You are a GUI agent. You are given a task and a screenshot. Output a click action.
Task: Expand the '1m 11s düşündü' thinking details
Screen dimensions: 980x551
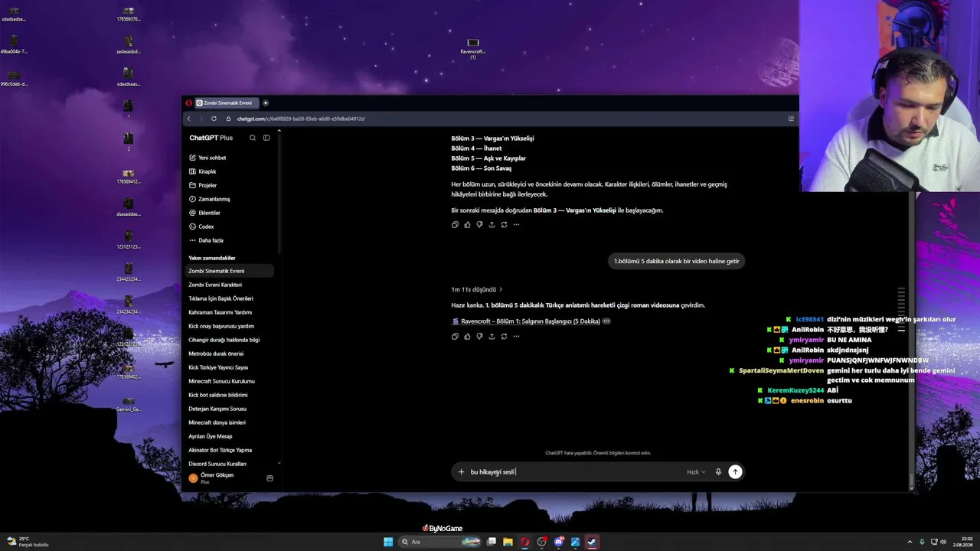click(477, 289)
